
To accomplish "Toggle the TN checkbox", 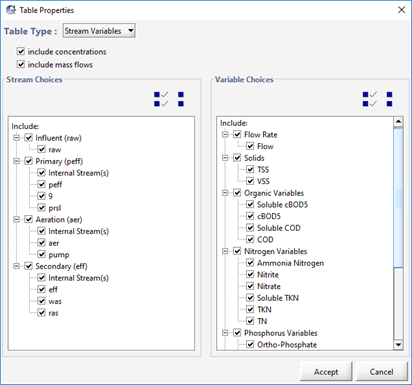I will [x=250, y=321].
